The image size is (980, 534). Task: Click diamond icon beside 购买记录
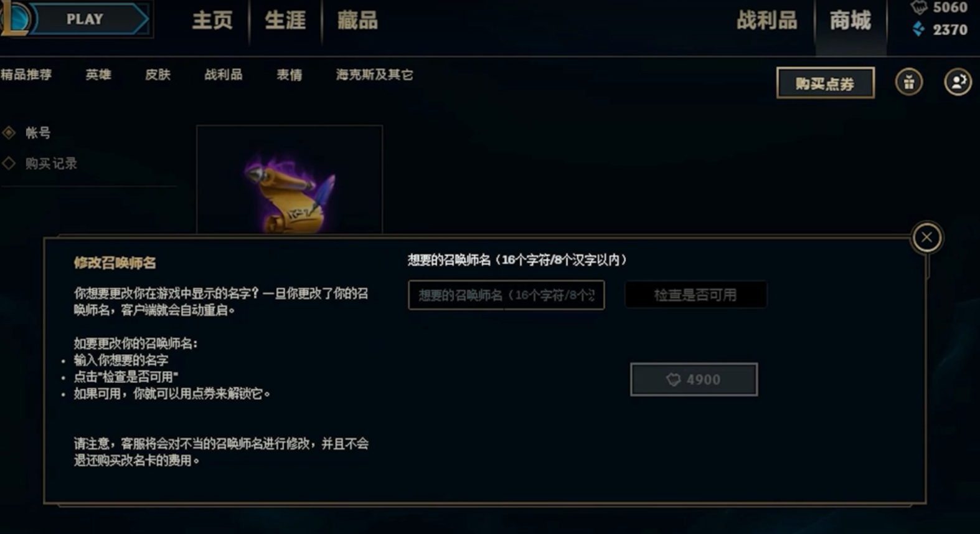(9, 163)
